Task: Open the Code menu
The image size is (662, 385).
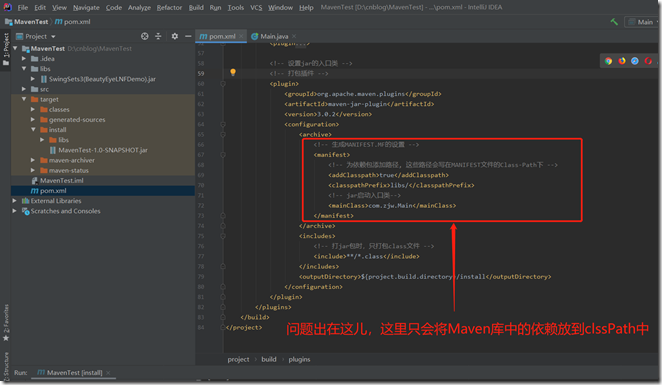Action: (x=114, y=8)
